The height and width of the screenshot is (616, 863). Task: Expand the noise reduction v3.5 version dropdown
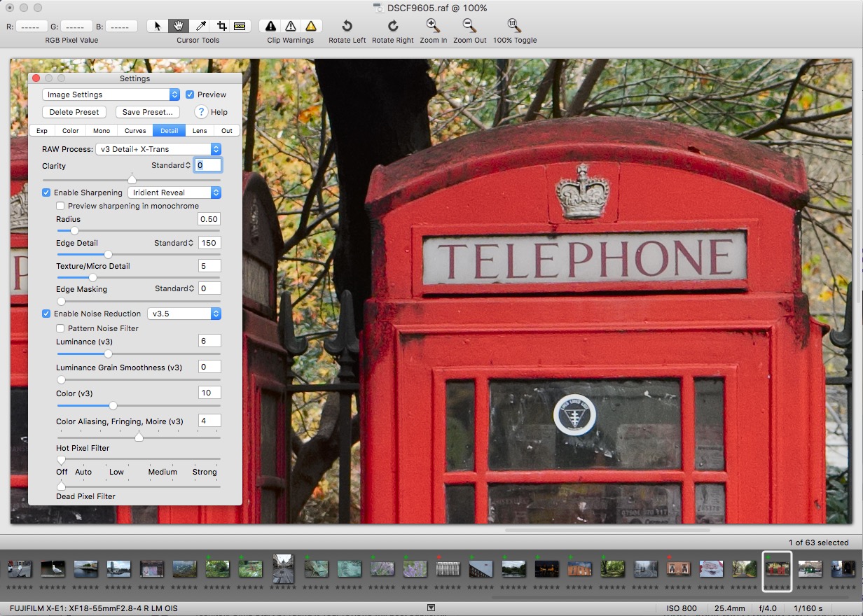click(184, 314)
